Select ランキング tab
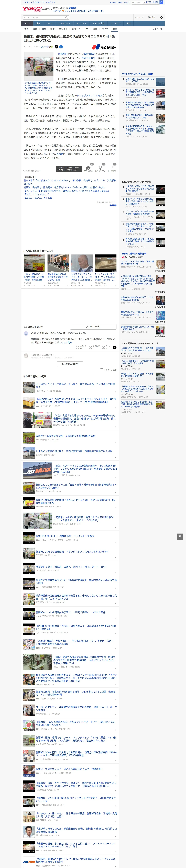Image resolution: width=186 pixels, height=868 pixels. pos(115,24)
